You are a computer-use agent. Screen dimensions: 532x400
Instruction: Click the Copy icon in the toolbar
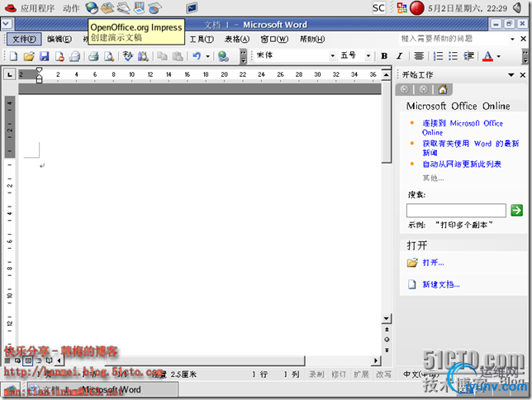coord(162,56)
